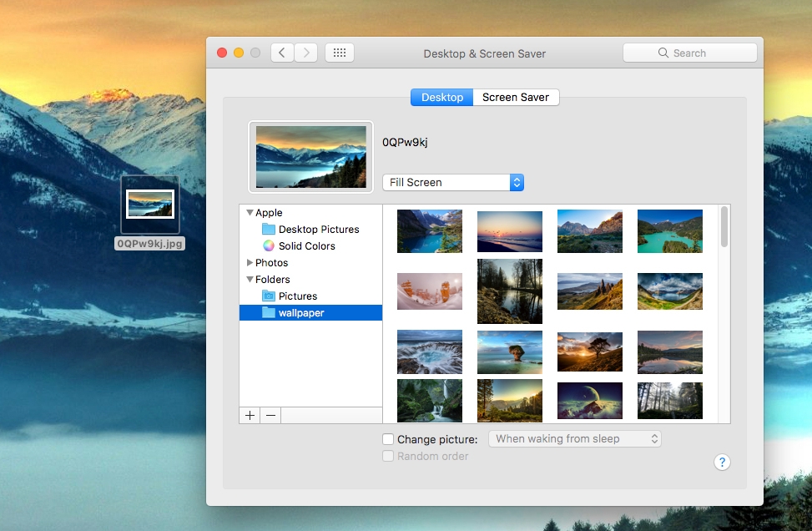The width and height of the screenshot is (812, 531).
Task: Select the Desktop tab
Action: pyautogui.click(x=441, y=98)
